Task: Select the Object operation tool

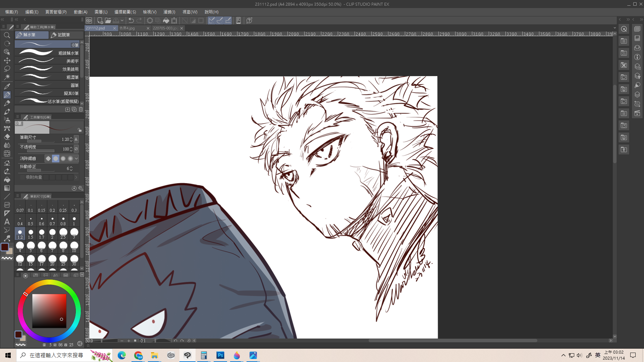Action: pyautogui.click(x=7, y=52)
